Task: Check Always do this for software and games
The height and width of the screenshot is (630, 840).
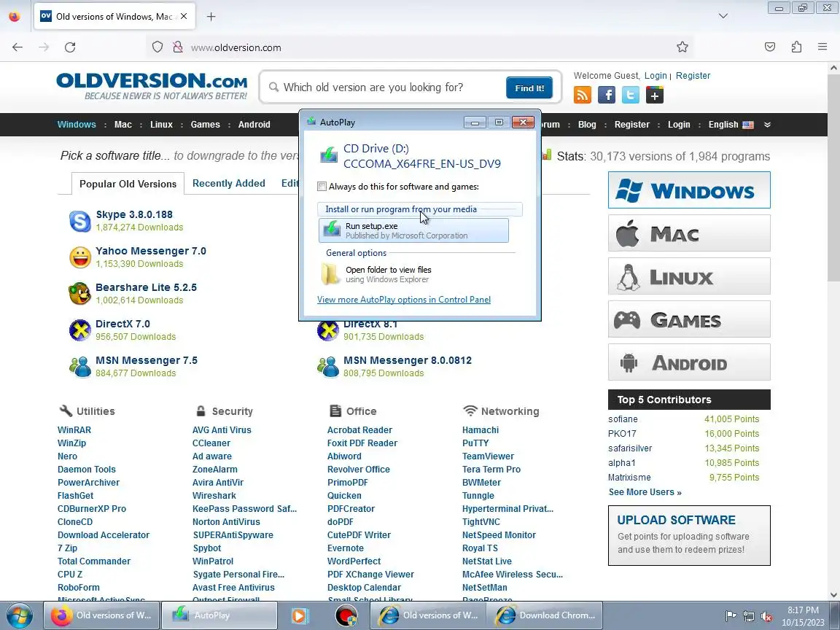Action: pos(322,187)
